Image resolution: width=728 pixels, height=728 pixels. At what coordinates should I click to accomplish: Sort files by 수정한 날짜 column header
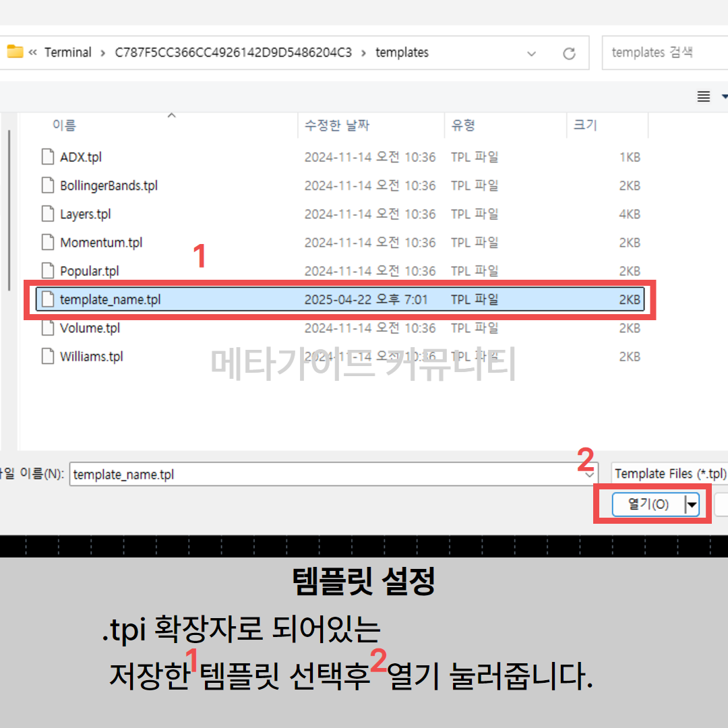coord(337,125)
